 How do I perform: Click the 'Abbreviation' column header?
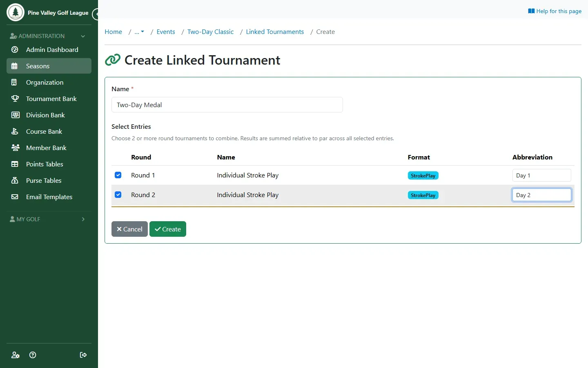pyautogui.click(x=532, y=157)
